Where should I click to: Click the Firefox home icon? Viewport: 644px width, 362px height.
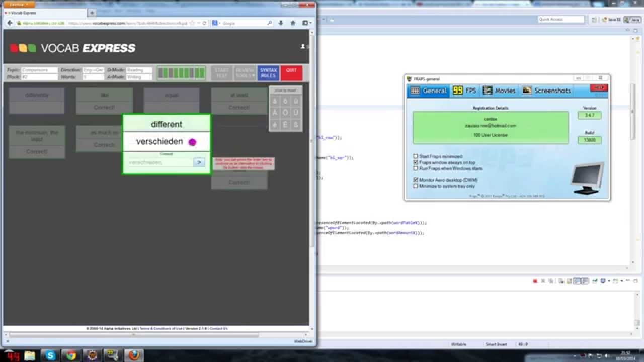click(x=292, y=23)
